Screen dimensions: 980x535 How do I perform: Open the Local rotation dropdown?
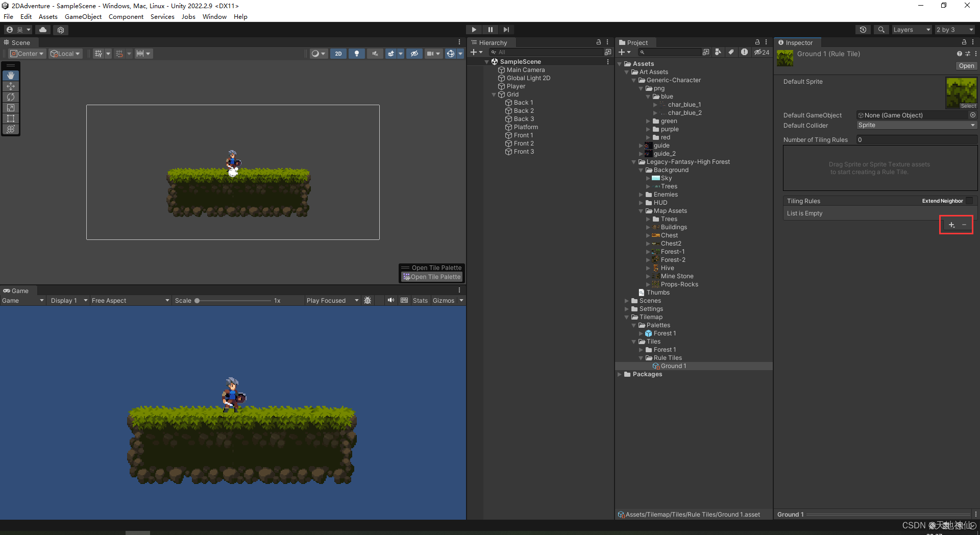[x=65, y=54]
